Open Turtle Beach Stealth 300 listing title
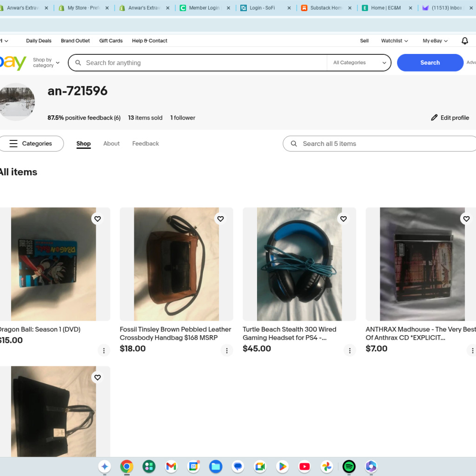The image size is (476, 476). (289, 333)
